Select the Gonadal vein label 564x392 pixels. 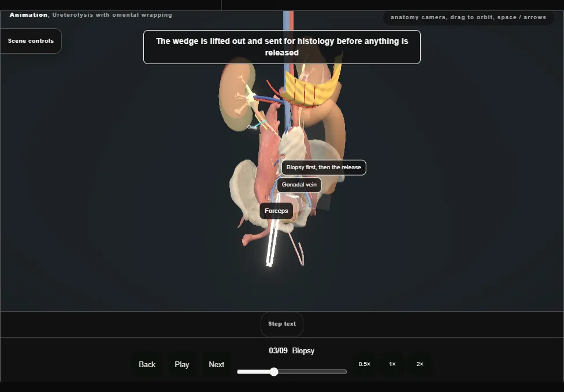[299, 185]
